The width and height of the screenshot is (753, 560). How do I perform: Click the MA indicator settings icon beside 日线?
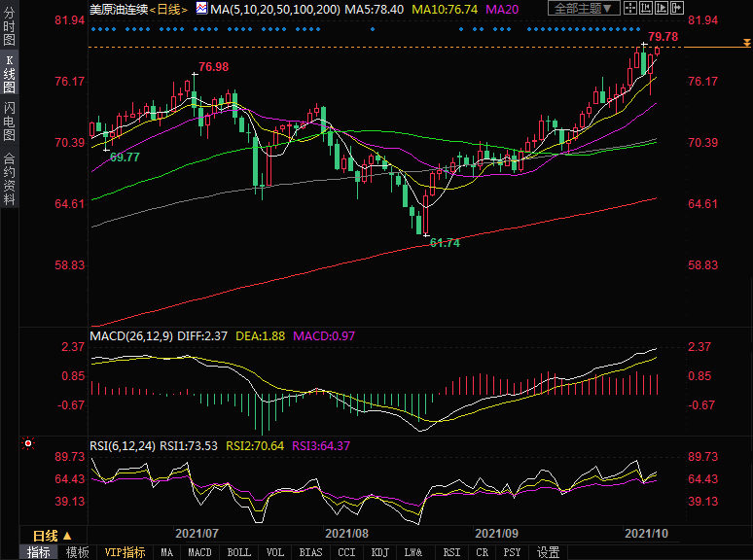[201, 8]
